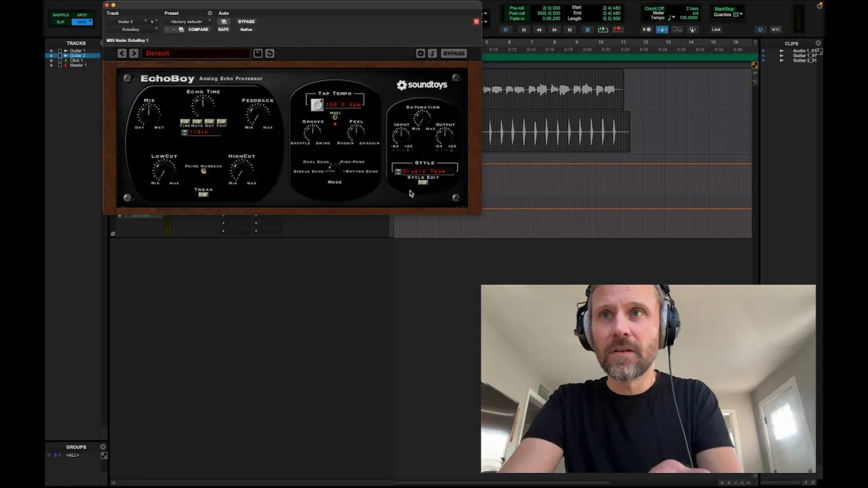Viewport: 868px width, 488px height.
Task: Open the Tweak panel button
Action: click(203, 195)
